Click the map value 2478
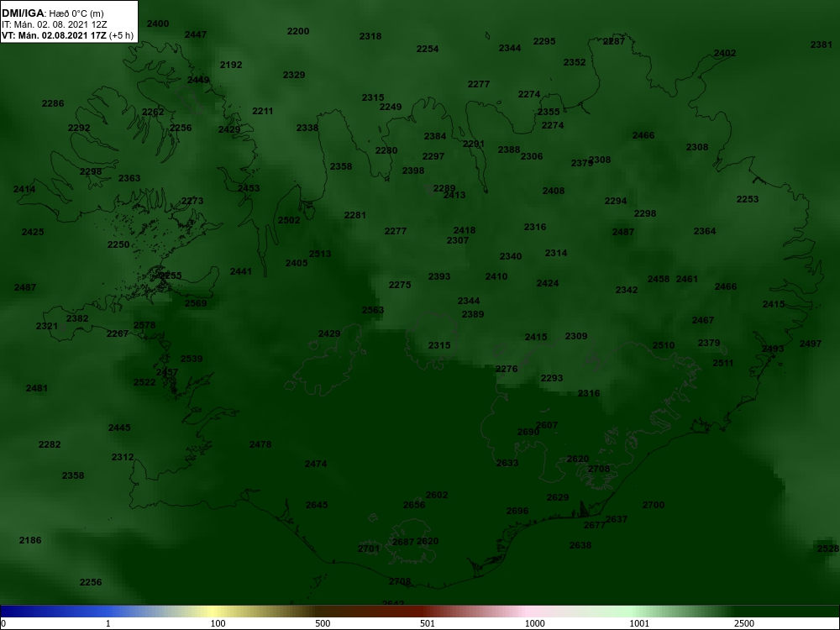Screen dimensions: 840x630 260,444
